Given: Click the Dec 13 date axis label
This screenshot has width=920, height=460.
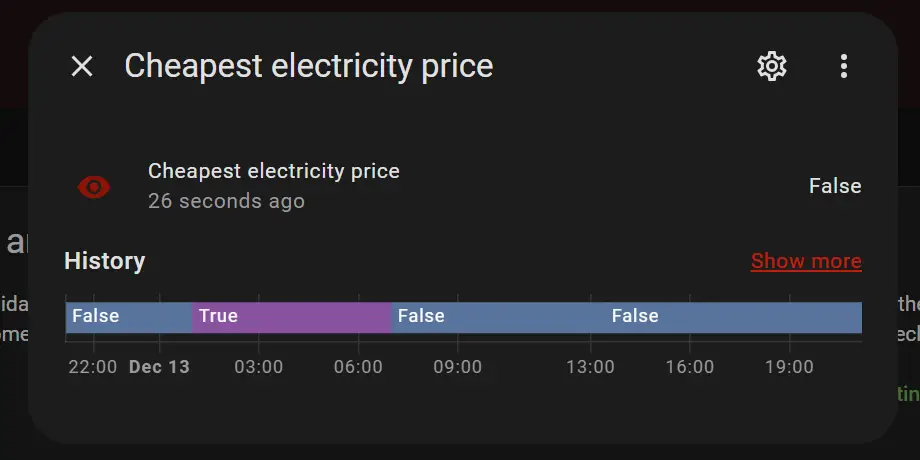Looking at the screenshot, I should 159,367.
